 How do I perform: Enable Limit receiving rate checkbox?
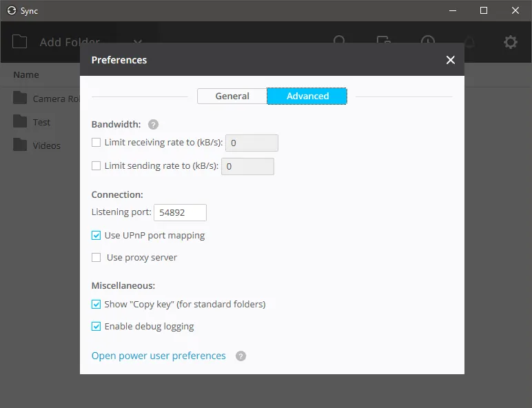(x=96, y=142)
